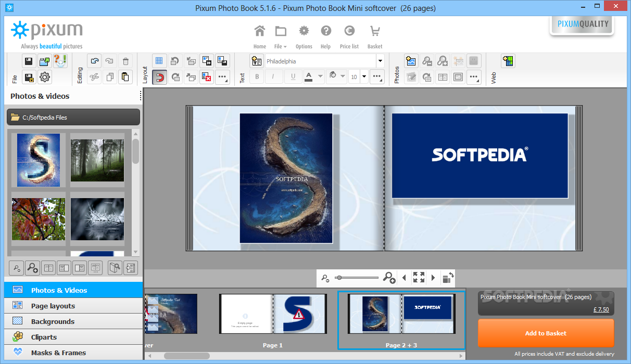Switch to the Page layouts tab
The width and height of the screenshot is (631, 364).
coord(53,306)
